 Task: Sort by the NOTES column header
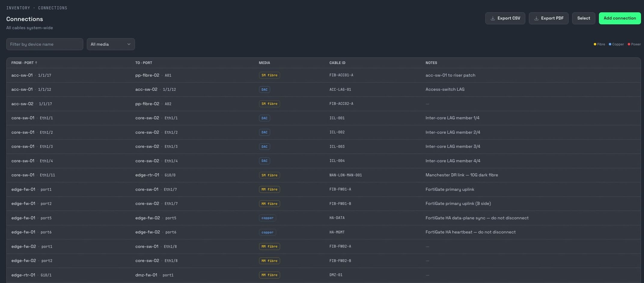[x=431, y=63]
